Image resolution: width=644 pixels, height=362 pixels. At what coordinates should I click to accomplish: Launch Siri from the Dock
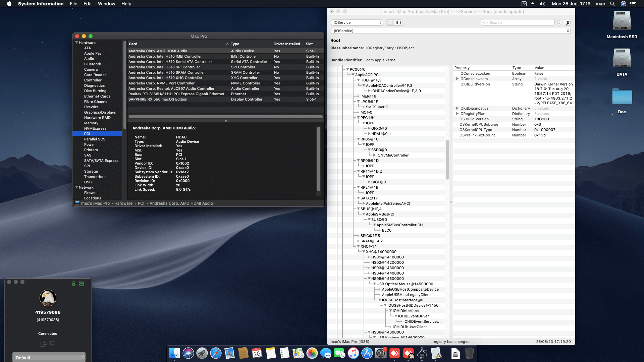coord(188,353)
